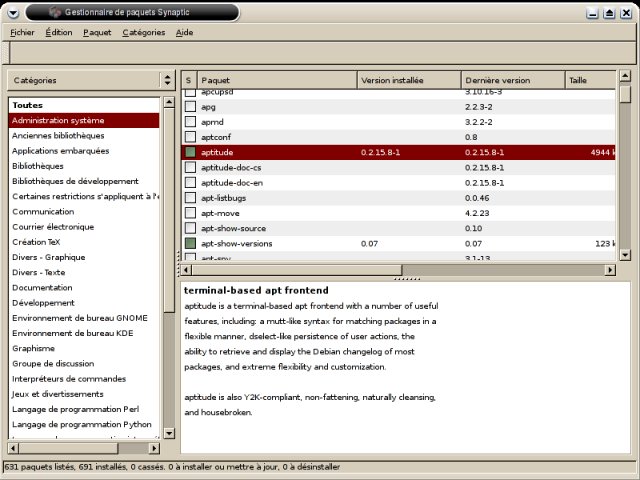Select the Environnement de bureau GNOME category
This screenshot has width=640, height=480.
[80, 317]
